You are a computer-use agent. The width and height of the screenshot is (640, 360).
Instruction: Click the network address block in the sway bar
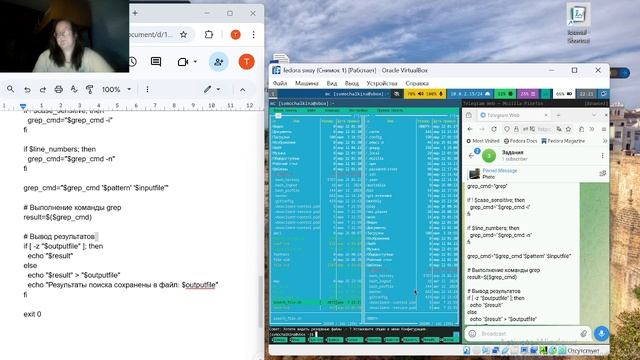click(469, 94)
